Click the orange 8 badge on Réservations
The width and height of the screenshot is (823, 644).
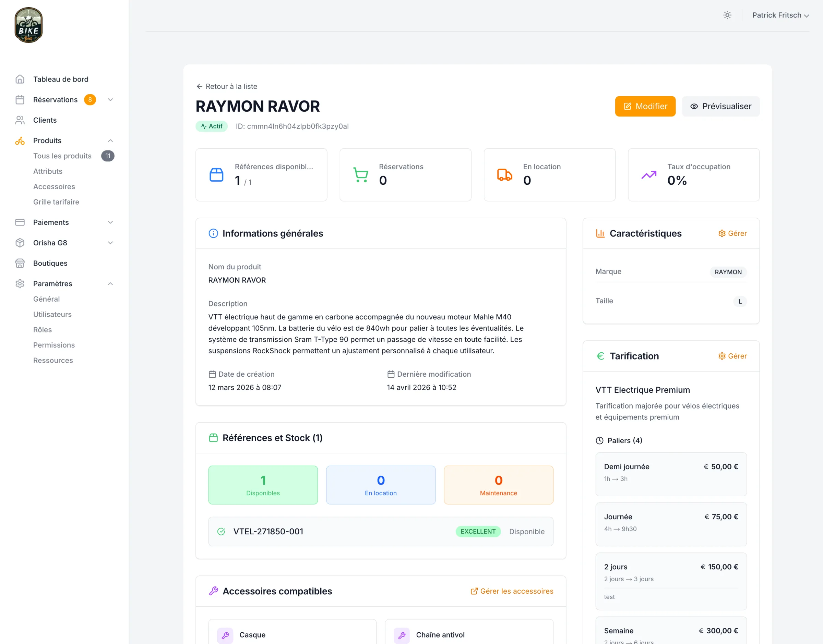pos(90,99)
